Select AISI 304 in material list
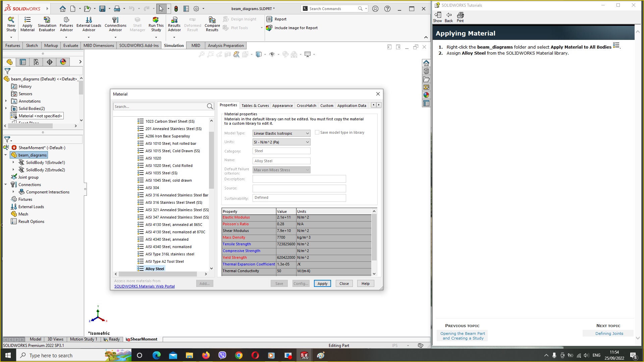644x362 pixels. pos(152,188)
